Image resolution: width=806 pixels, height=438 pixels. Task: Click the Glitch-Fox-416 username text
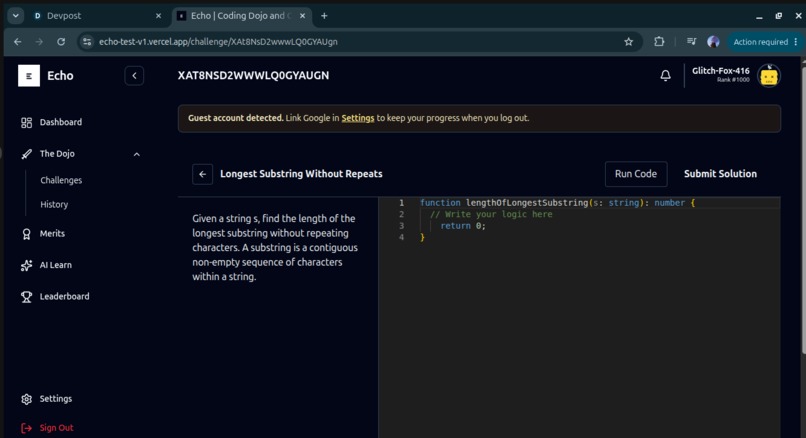(721, 71)
